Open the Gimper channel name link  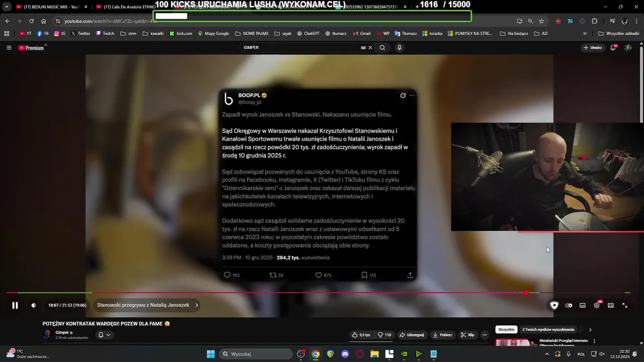[x=62, y=332]
